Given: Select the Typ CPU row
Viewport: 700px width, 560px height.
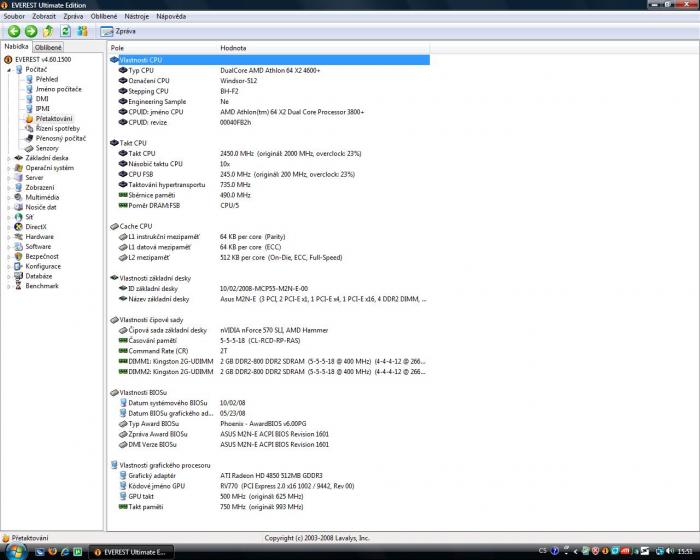Looking at the screenshot, I should coord(141,71).
